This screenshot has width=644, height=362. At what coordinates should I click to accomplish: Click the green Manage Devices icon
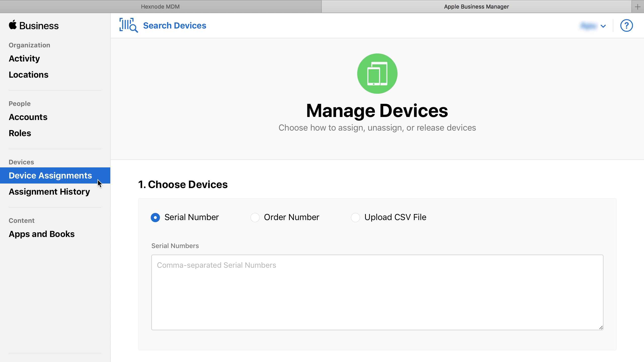point(377,74)
